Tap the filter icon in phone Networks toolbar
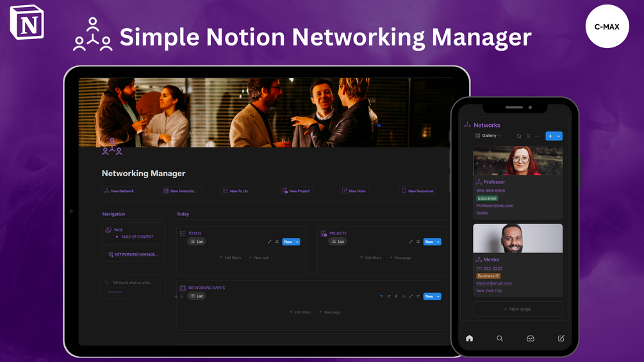The width and height of the screenshot is (644, 362). [528, 136]
